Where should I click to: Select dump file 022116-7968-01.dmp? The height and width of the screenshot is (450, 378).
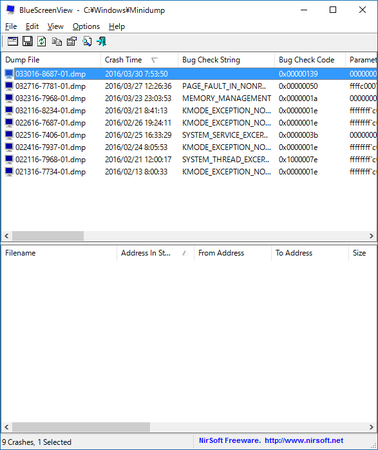(x=50, y=159)
